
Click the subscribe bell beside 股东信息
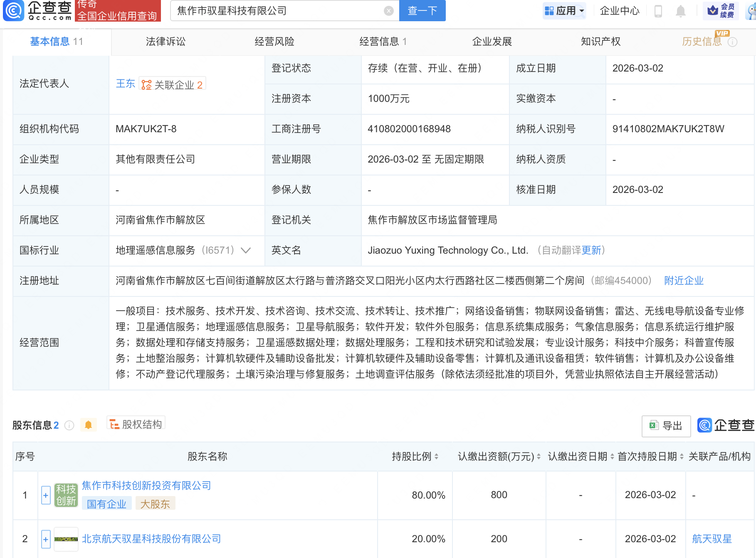(88, 425)
